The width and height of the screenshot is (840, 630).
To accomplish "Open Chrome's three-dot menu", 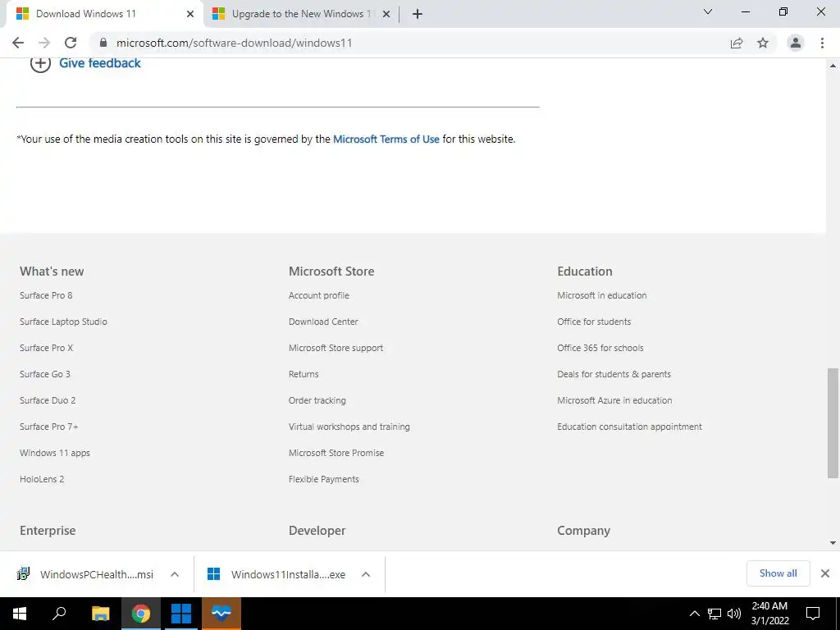I will [x=822, y=43].
